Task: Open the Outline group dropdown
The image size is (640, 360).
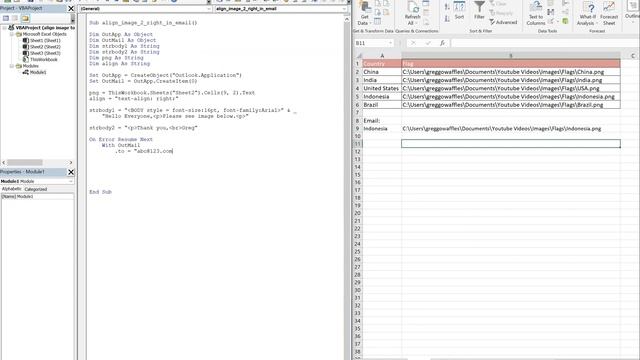Action: [x=632, y=12]
